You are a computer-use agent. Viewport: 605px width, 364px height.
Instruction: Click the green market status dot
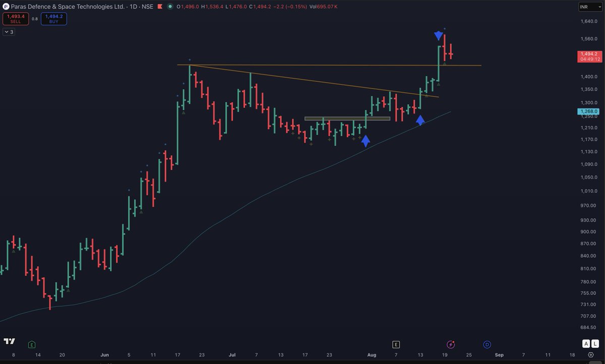point(170,7)
